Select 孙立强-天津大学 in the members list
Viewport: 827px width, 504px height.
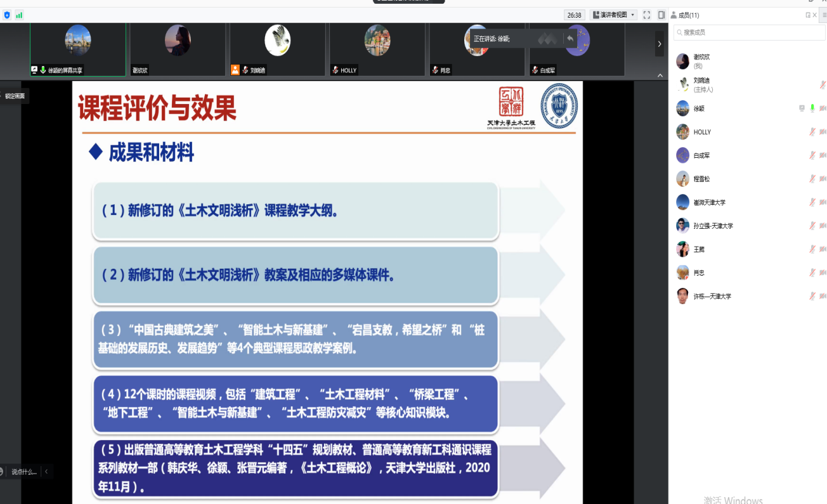[x=713, y=226]
